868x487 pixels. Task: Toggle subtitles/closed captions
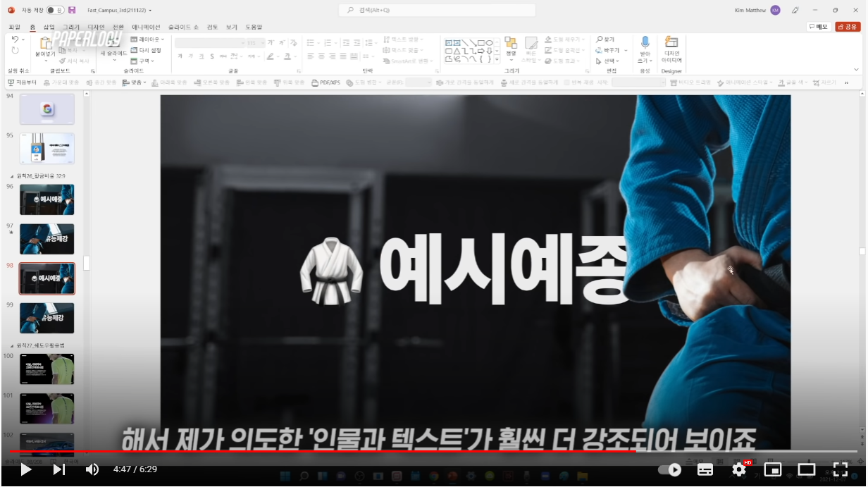(705, 469)
